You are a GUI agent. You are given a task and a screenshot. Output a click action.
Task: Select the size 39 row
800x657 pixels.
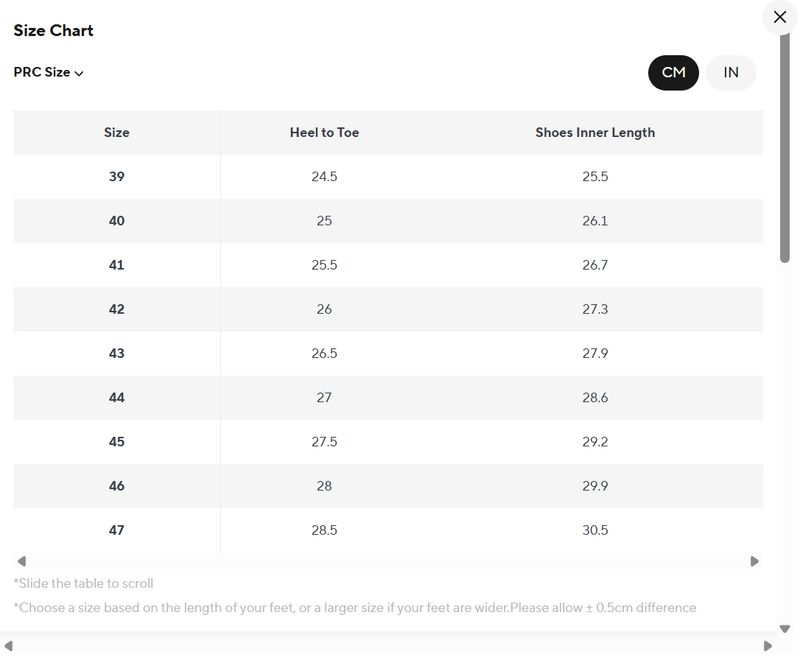[117, 176]
